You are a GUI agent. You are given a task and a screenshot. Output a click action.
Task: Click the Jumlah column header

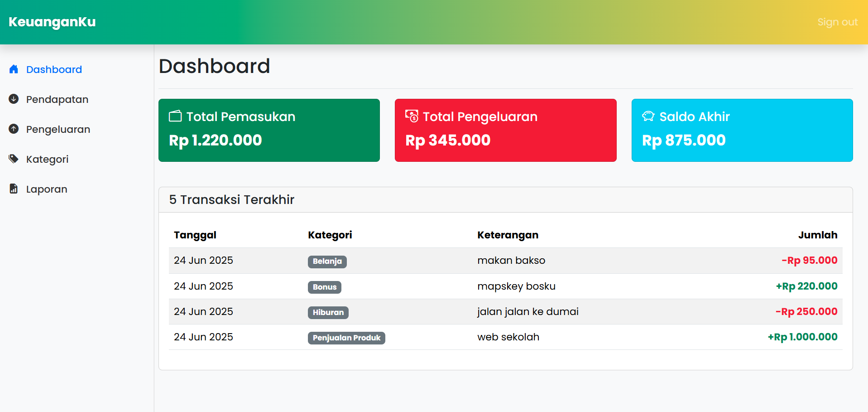[817, 235]
